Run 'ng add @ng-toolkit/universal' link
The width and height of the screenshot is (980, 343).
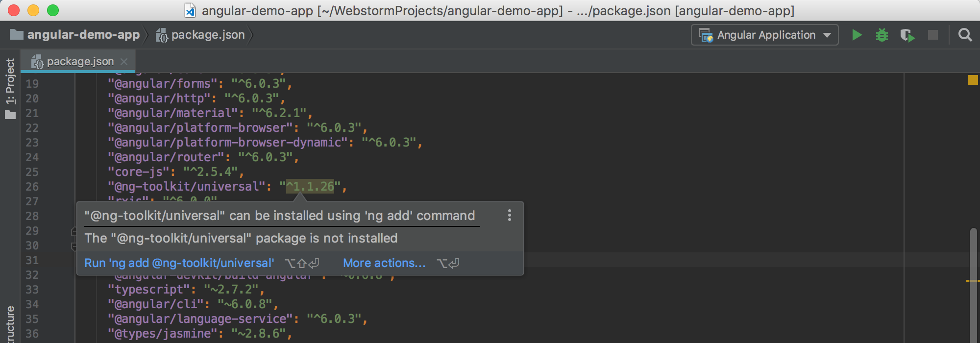[x=179, y=263]
